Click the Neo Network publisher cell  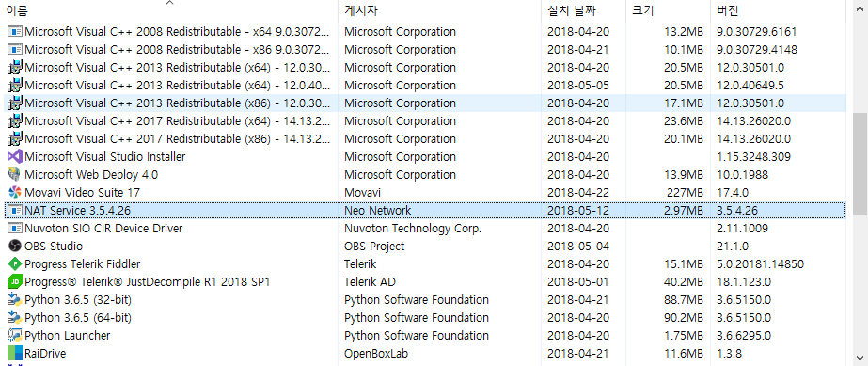click(377, 211)
